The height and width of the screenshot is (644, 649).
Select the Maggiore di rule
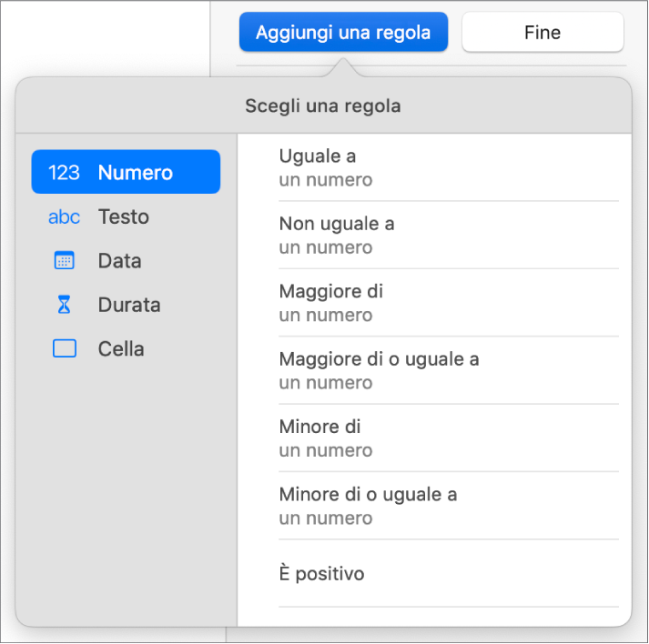[x=449, y=303]
